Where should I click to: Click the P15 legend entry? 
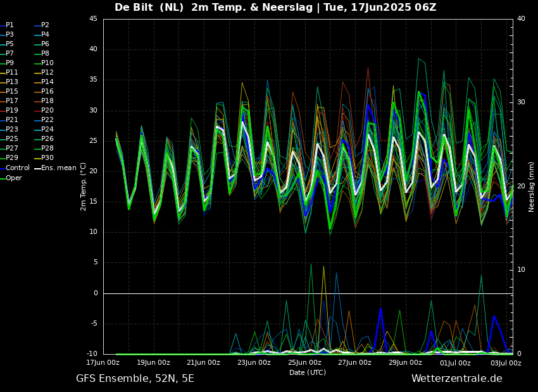click(x=11, y=92)
